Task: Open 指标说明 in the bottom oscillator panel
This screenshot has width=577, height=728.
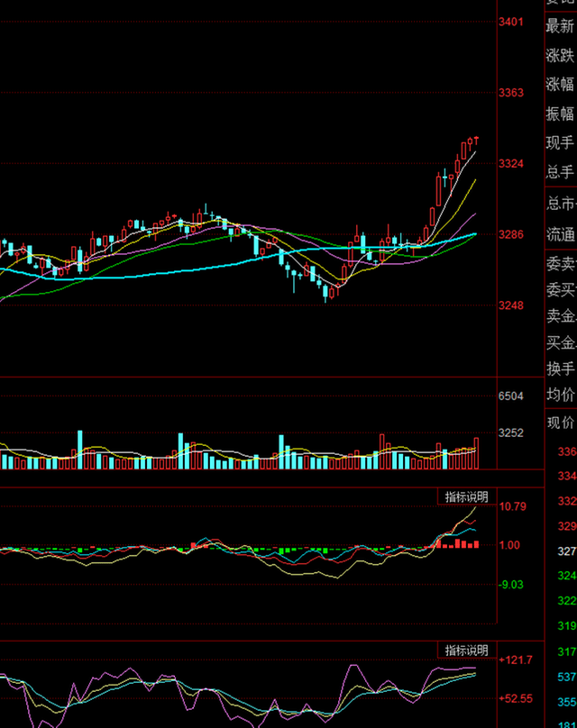Action: pos(466,650)
